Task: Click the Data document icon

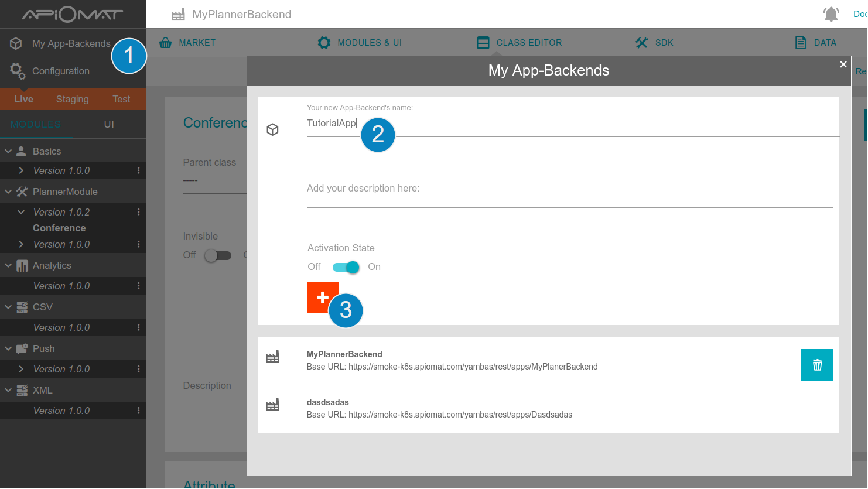Action: tap(801, 43)
